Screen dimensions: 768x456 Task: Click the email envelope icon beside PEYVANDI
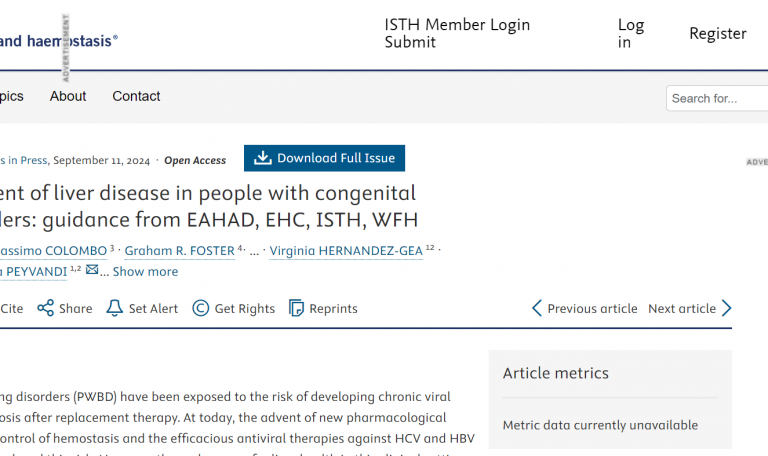pyautogui.click(x=92, y=270)
